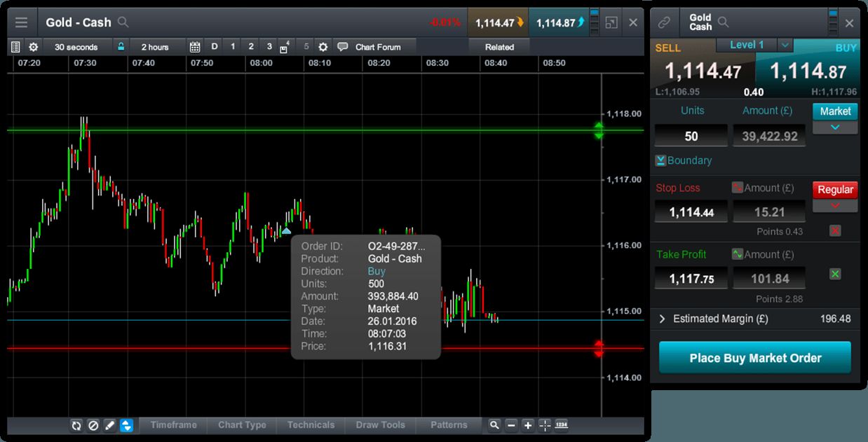868x442 pixels.
Task: Switch to the Related tab
Action: 499,47
